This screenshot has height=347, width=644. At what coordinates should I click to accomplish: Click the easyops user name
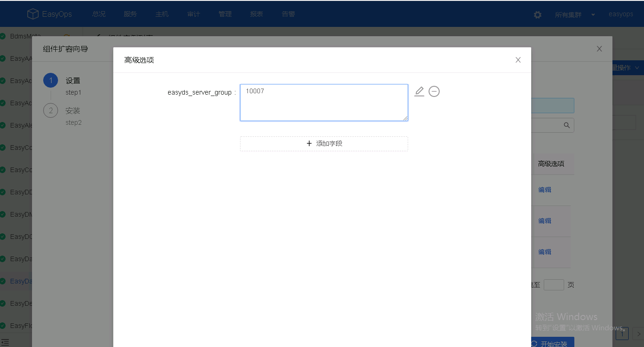coord(621,14)
